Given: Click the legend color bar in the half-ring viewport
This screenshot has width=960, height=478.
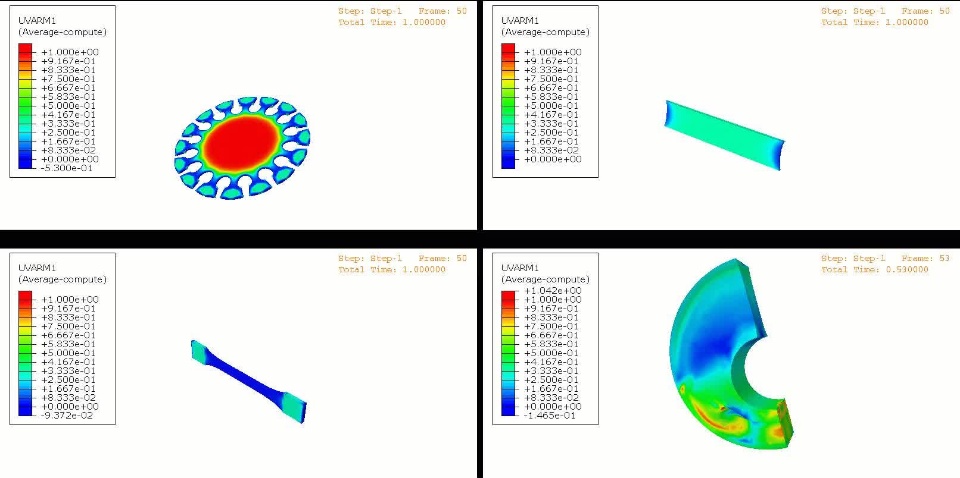Looking at the screenshot, I should click(x=508, y=353).
